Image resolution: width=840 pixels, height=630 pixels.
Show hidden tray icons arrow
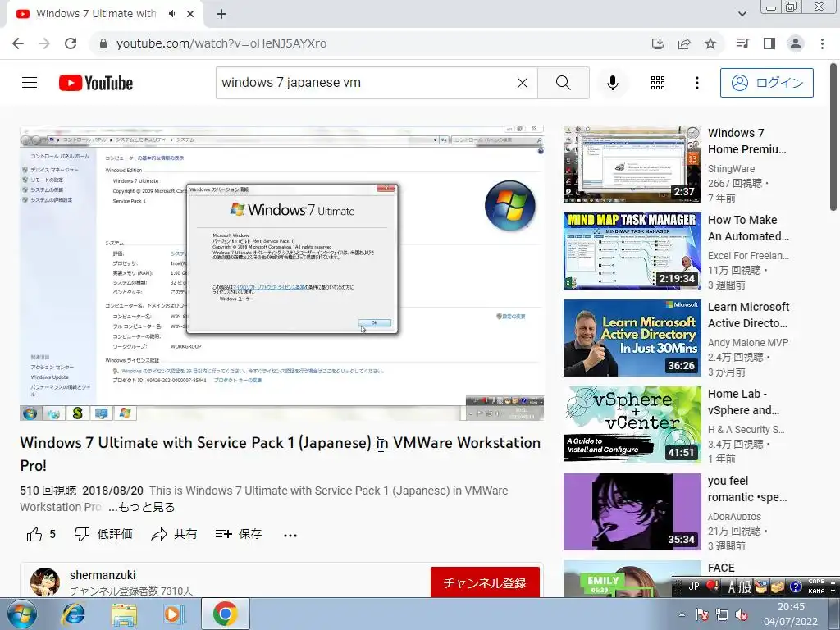click(x=682, y=614)
